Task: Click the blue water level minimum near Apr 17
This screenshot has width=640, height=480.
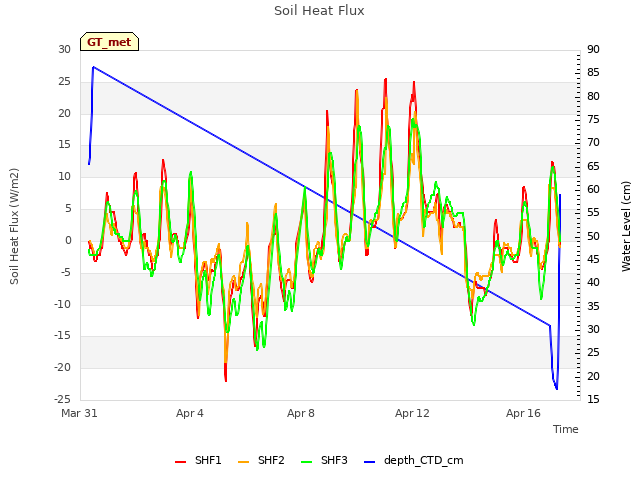Action: click(557, 389)
